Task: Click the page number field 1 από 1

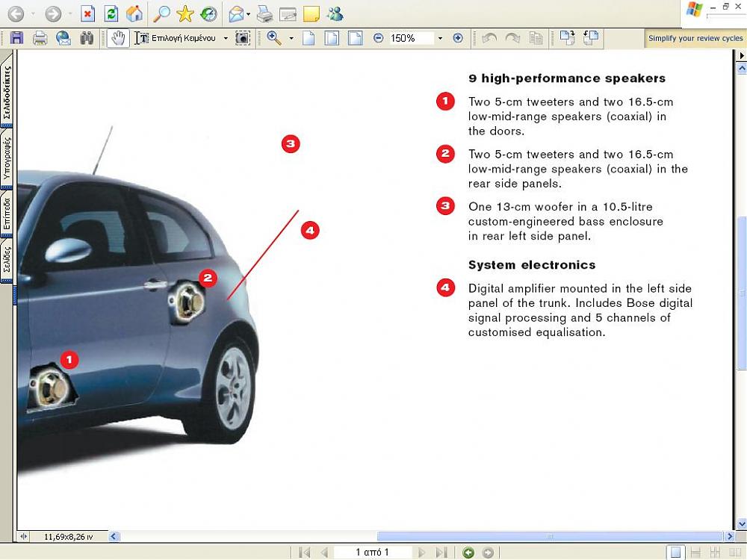Action: 372,552
